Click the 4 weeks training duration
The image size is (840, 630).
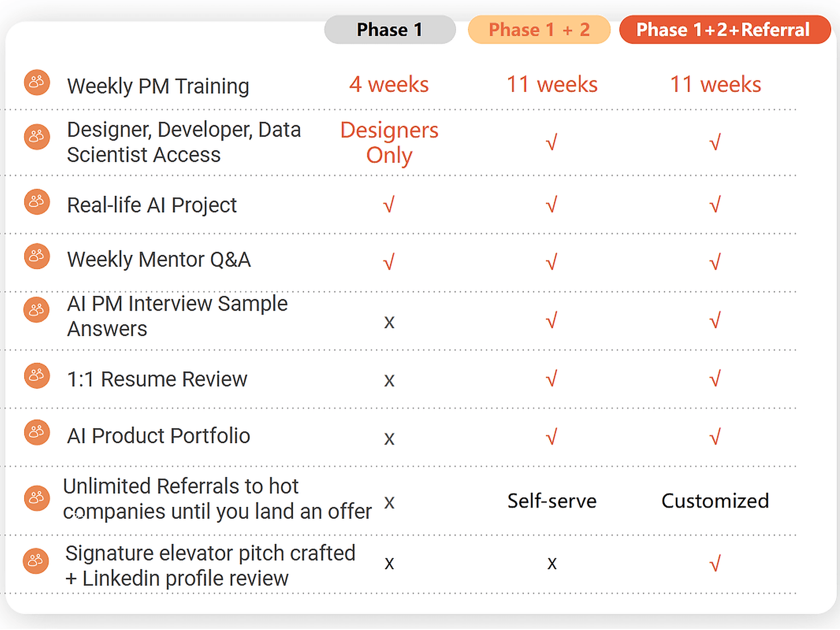tap(389, 85)
